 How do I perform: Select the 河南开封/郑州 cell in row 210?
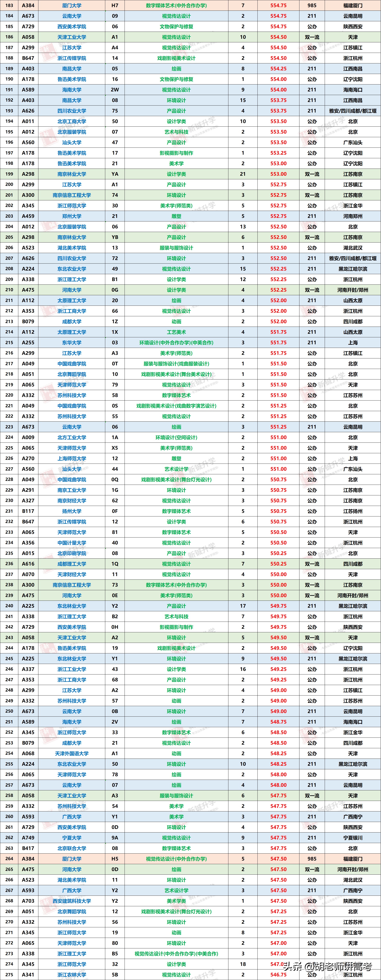pyautogui.click(x=353, y=290)
